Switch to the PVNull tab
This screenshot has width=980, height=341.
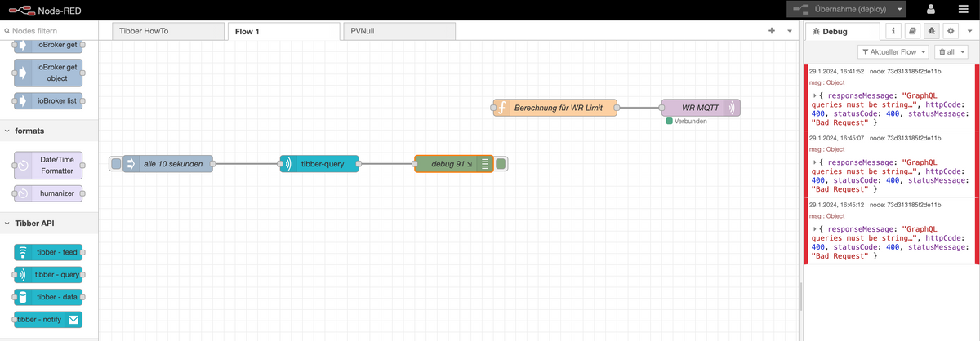(399, 31)
